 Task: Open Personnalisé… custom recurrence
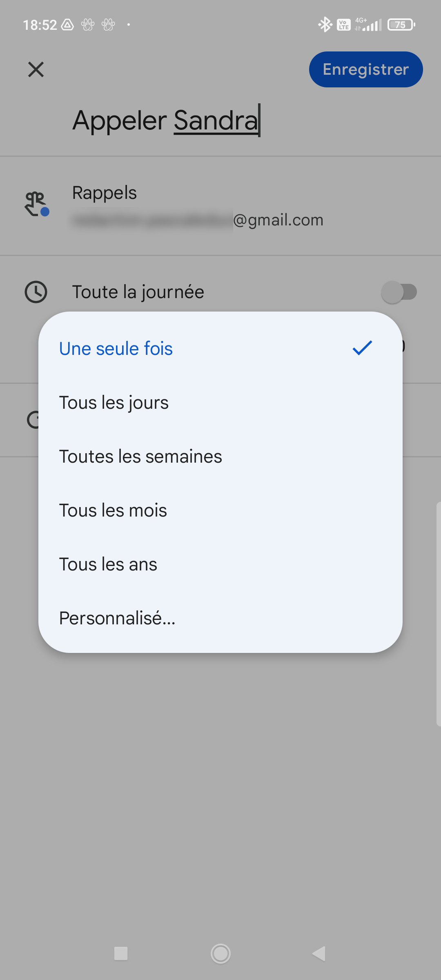pyautogui.click(x=117, y=618)
